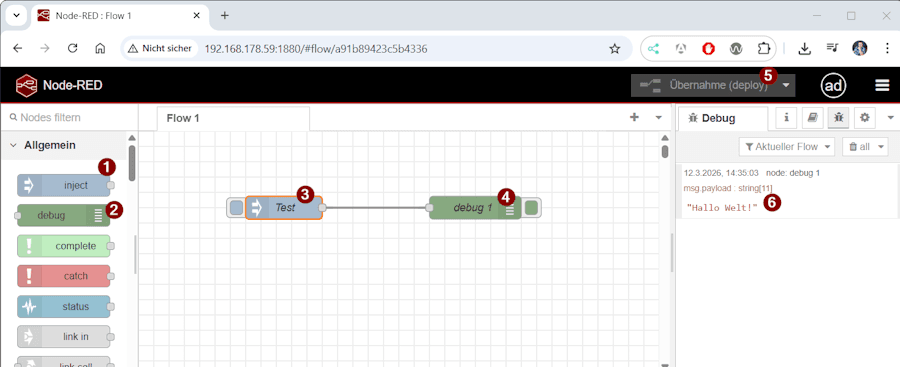
Task: Open the help book sidebar icon
Action: [812, 117]
